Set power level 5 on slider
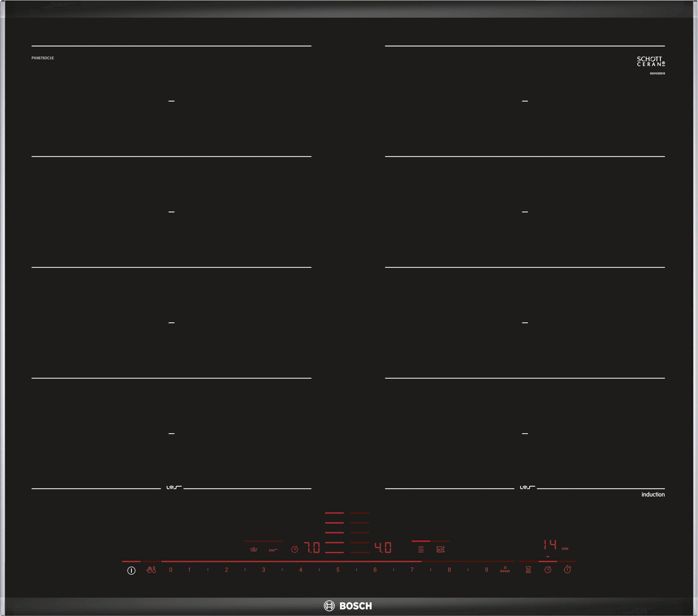 [338, 570]
